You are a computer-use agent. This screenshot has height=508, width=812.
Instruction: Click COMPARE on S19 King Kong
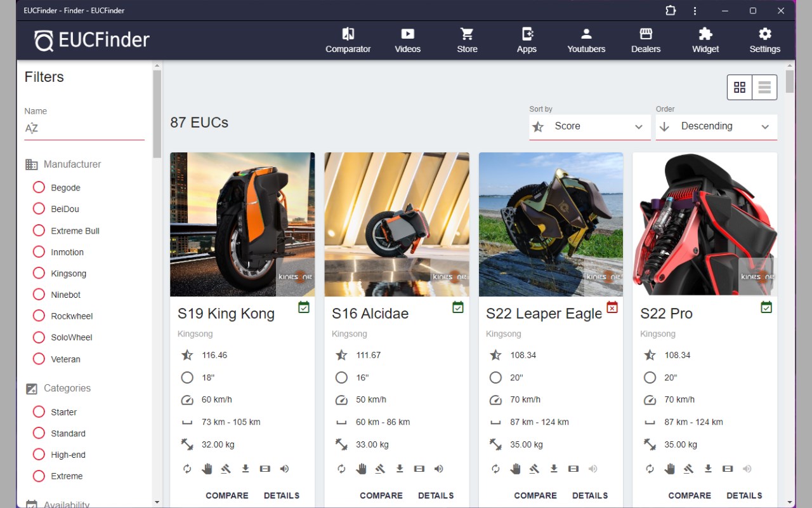tap(227, 495)
